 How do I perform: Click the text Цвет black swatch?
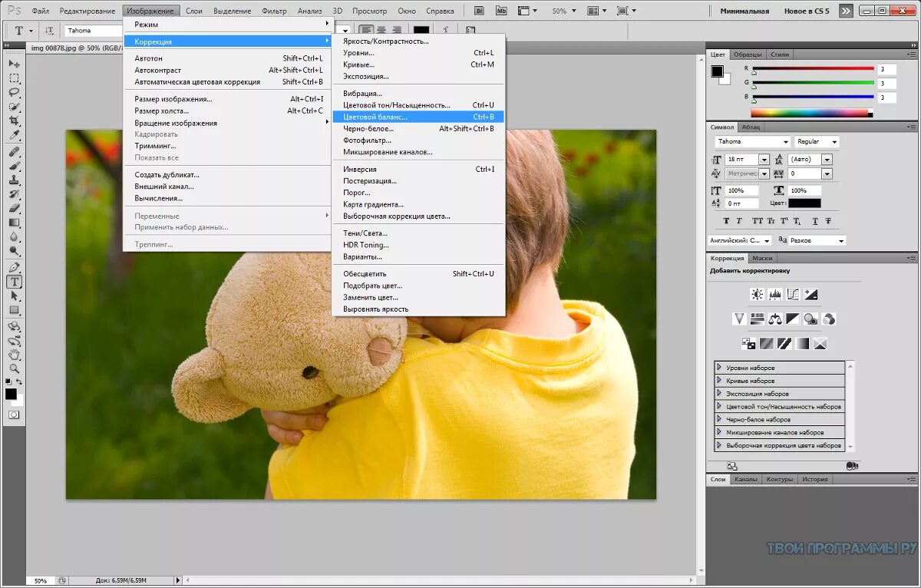click(x=804, y=203)
